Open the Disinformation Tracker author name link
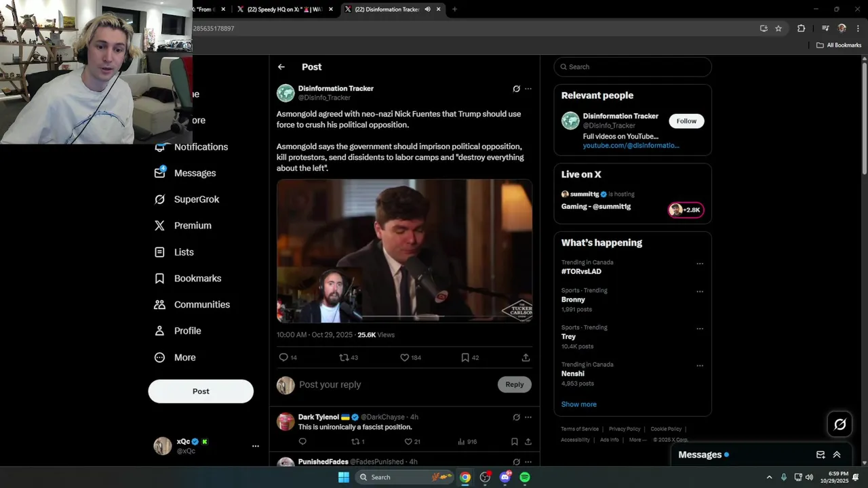The height and width of the screenshot is (488, 868). 336,88
